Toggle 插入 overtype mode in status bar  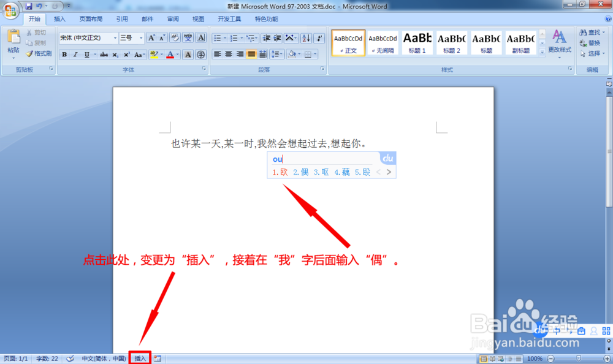140,358
